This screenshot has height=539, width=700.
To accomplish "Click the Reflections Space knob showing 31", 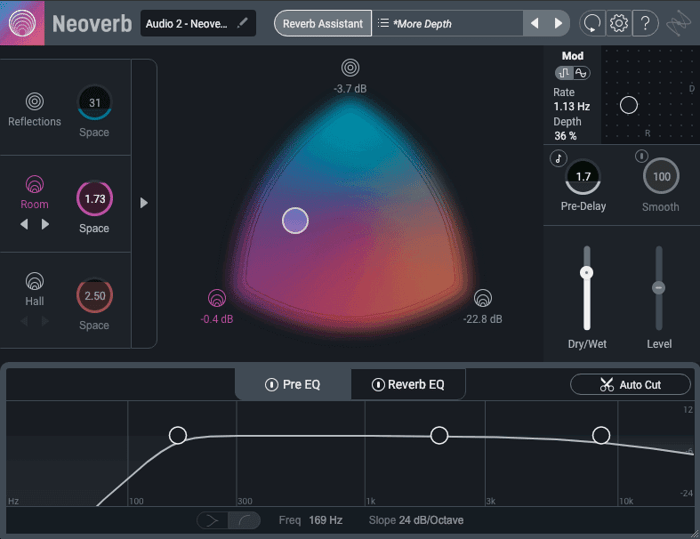I will pos(95,102).
